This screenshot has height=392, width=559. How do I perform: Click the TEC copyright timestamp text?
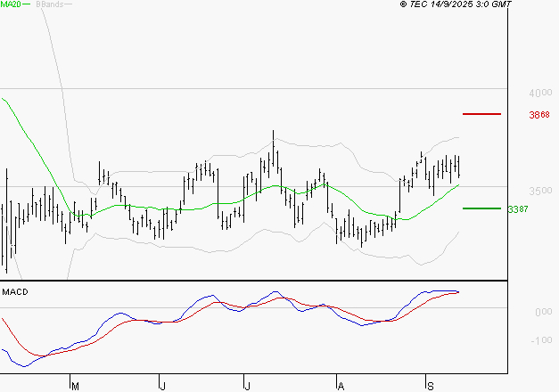(456, 4)
